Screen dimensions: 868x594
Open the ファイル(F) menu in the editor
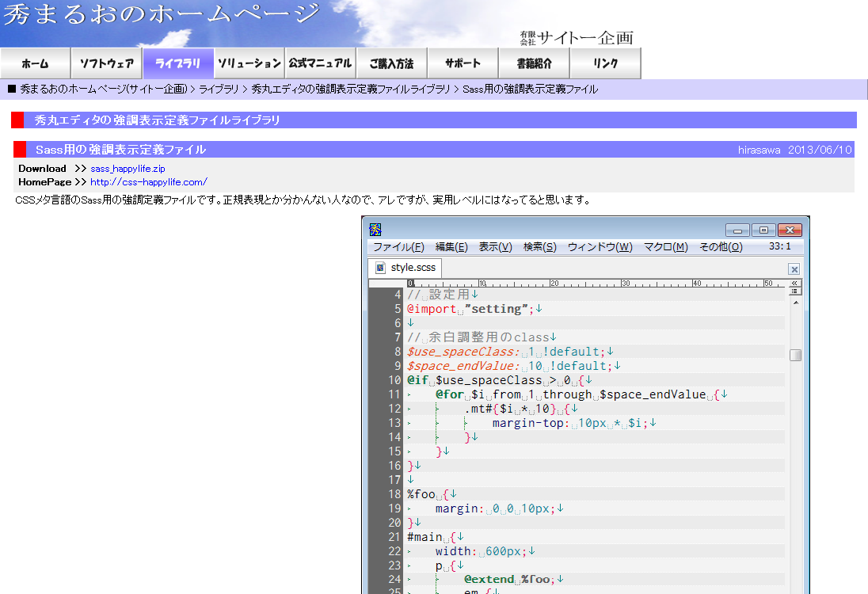pos(398,247)
